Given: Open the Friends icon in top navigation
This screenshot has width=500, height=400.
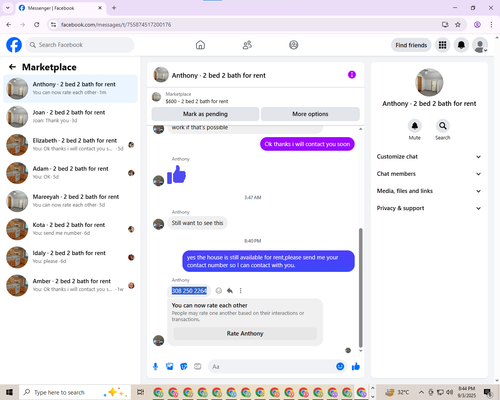Looking at the screenshot, I should 247,45.
